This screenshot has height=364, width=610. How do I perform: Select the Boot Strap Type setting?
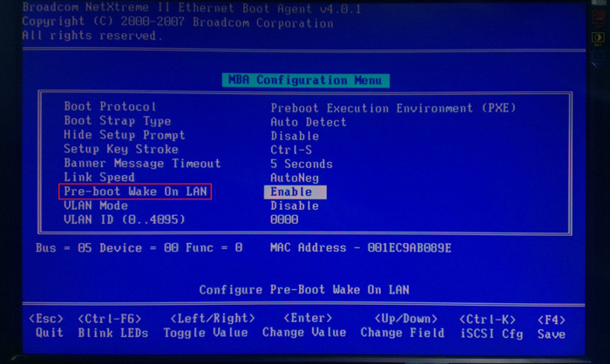tap(117, 121)
